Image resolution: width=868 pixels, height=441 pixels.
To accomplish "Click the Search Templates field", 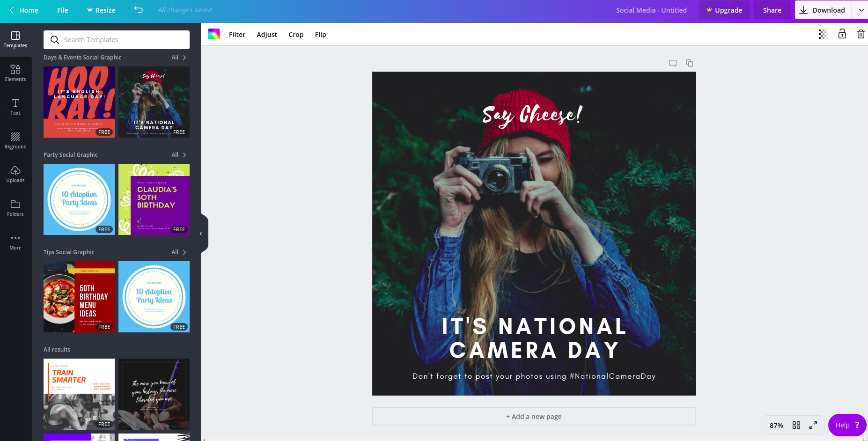I will pyautogui.click(x=117, y=40).
